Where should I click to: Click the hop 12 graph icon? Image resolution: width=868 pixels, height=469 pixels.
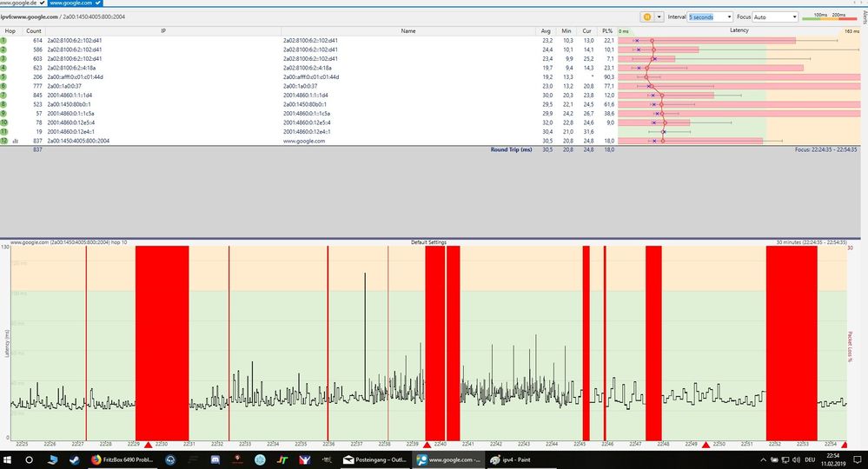click(14, 141)
